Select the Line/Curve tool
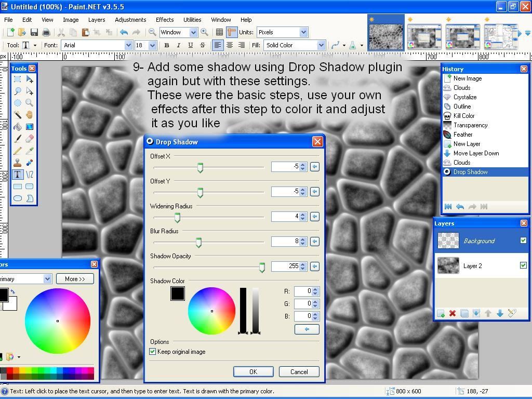 [x=30, y=175]
